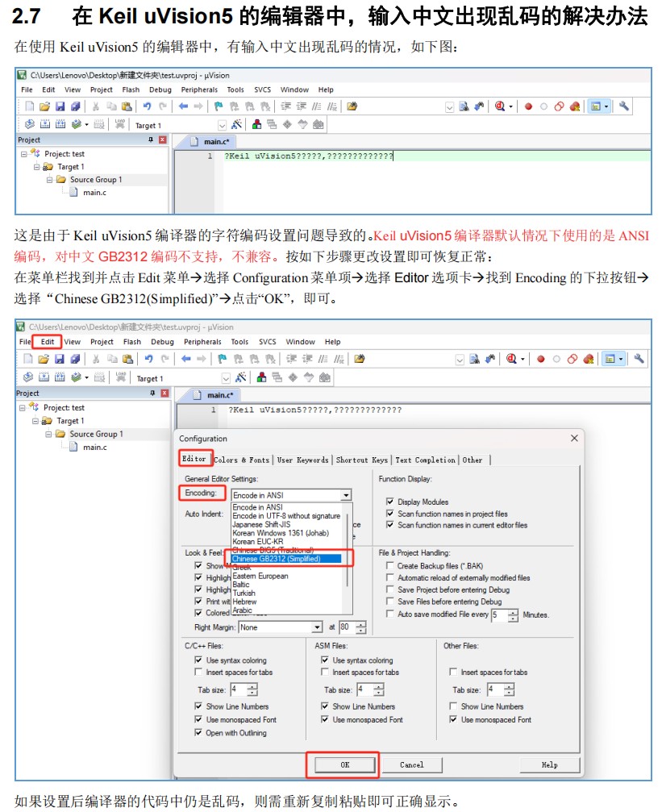Insert a bookmark using the flag icon
The height and width of the screenshot is (812, 662).
(x=223, y=357)
